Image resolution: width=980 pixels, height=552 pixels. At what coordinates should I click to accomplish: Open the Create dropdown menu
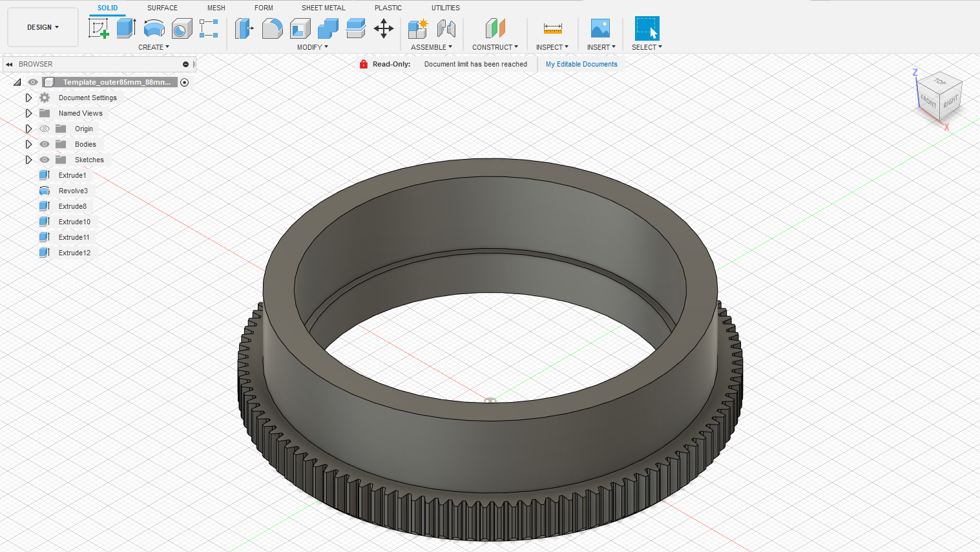click(154, 47)
